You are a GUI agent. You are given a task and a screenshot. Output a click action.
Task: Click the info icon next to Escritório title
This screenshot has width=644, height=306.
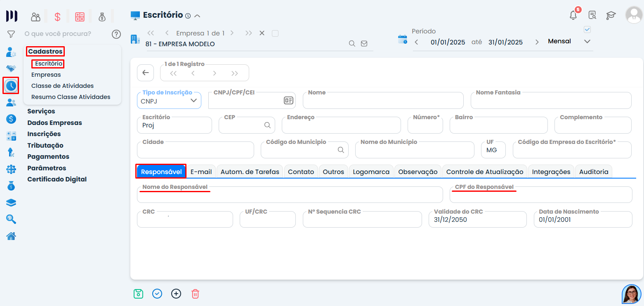coord(188,16)
